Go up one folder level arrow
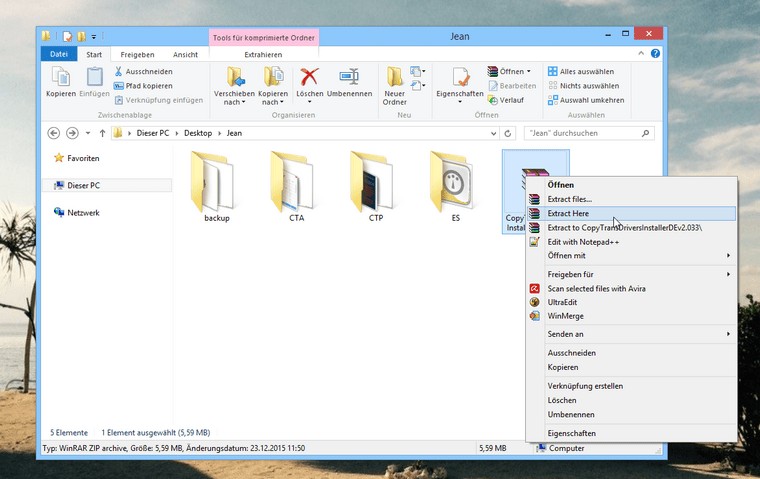The height and width of the screenshot is (479, 760). tap(102, 133)
